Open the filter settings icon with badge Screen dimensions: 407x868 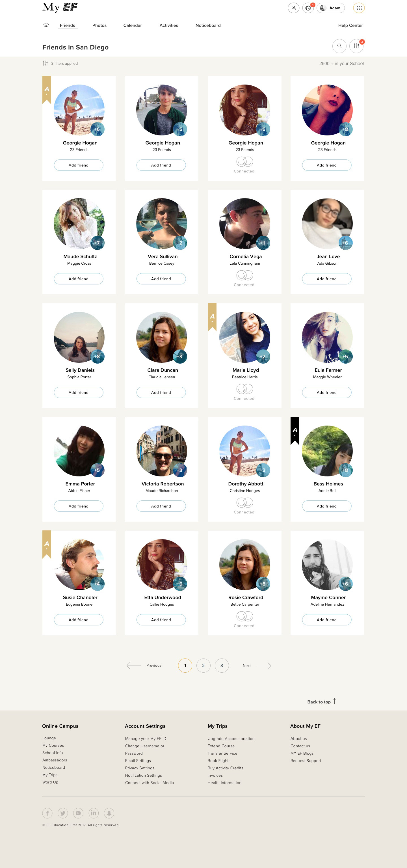click(x=356, y=46)
